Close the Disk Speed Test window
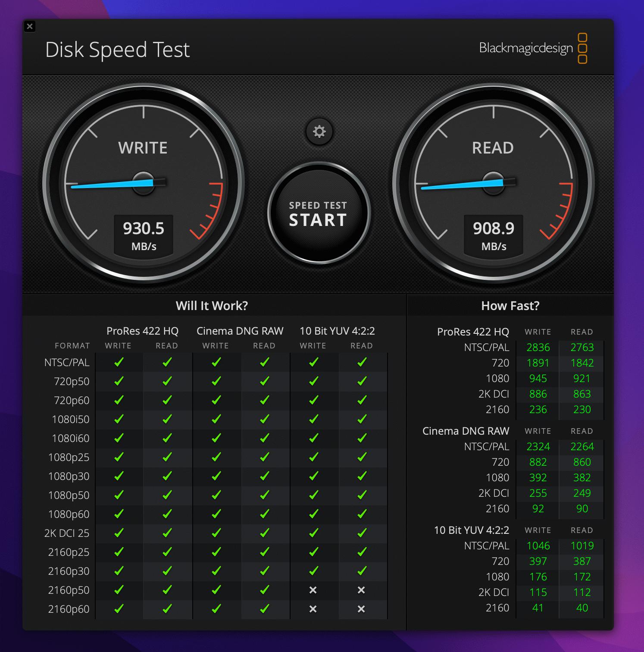The image size is (644, 652). click(30, 26)
